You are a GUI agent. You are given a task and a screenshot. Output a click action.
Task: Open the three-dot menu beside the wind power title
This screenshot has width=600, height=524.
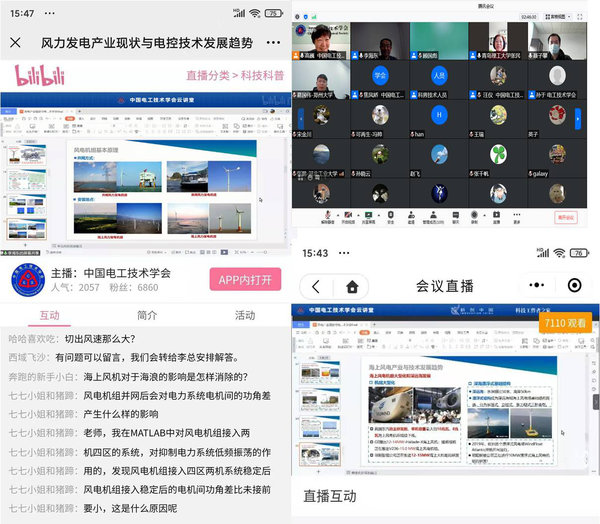pos(272,43)
